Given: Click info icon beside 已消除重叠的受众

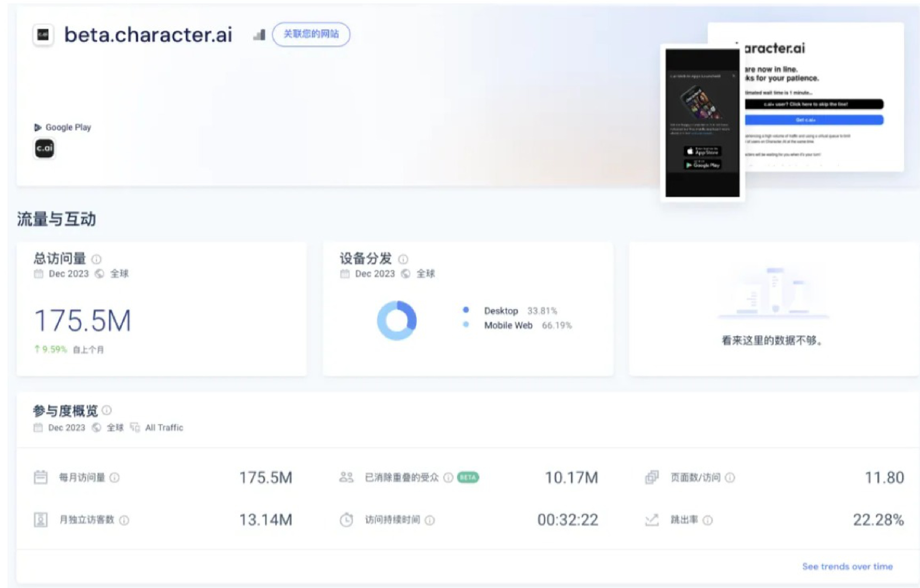Looking at the screenshot, I should [448, 478].
